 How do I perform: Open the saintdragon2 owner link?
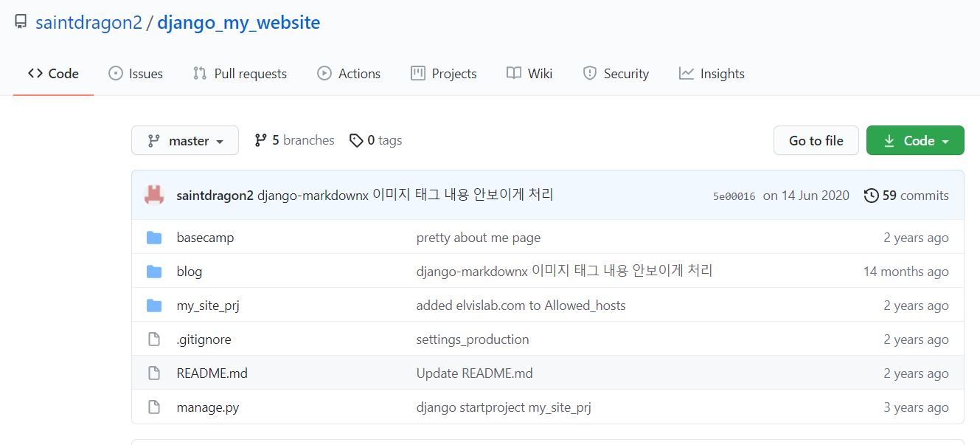(x=88, y=23)
